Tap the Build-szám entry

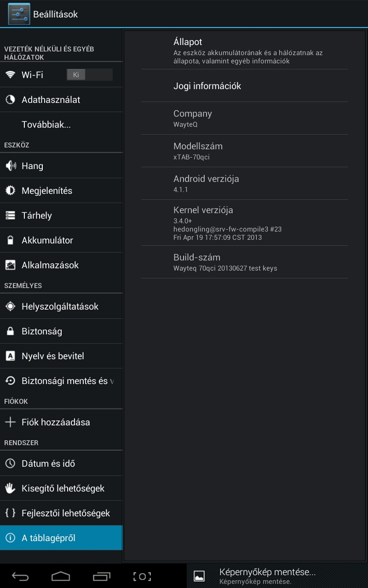244,262
